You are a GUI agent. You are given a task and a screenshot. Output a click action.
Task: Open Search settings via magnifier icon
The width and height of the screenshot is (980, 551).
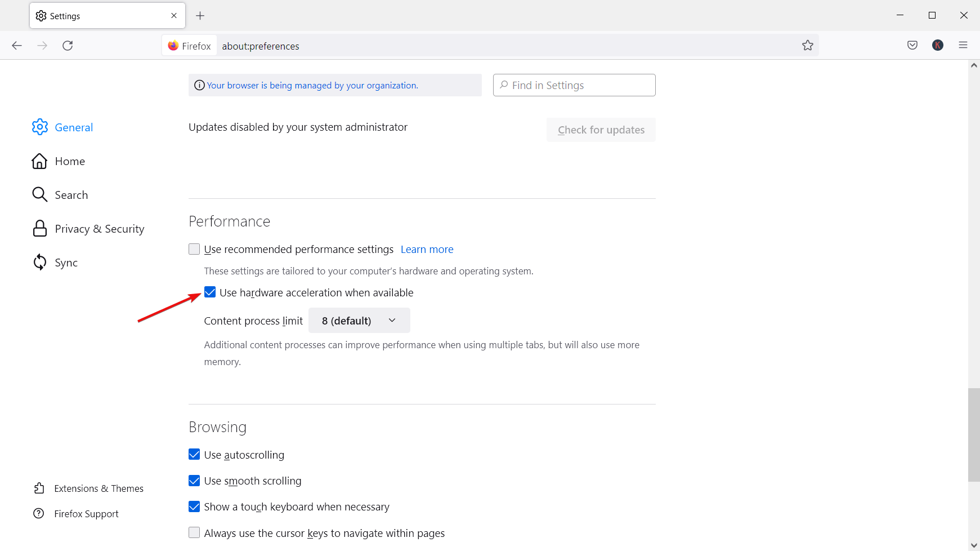[x=39, y=194]
